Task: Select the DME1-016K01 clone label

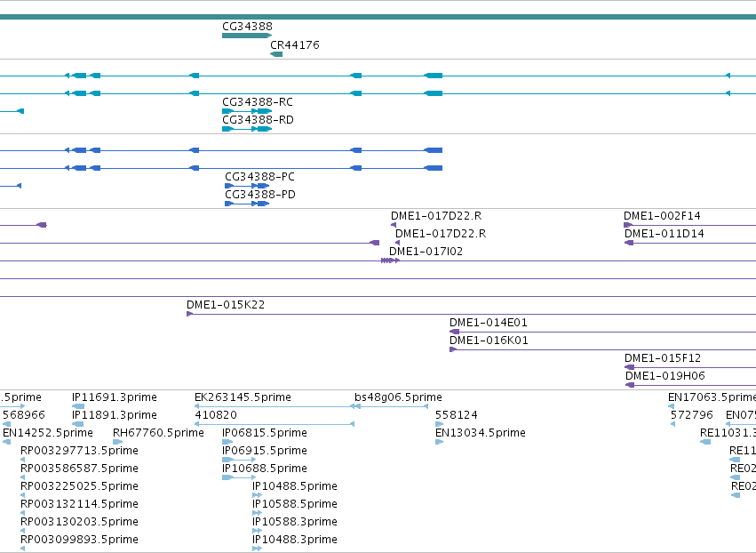Action: [489, 341]
